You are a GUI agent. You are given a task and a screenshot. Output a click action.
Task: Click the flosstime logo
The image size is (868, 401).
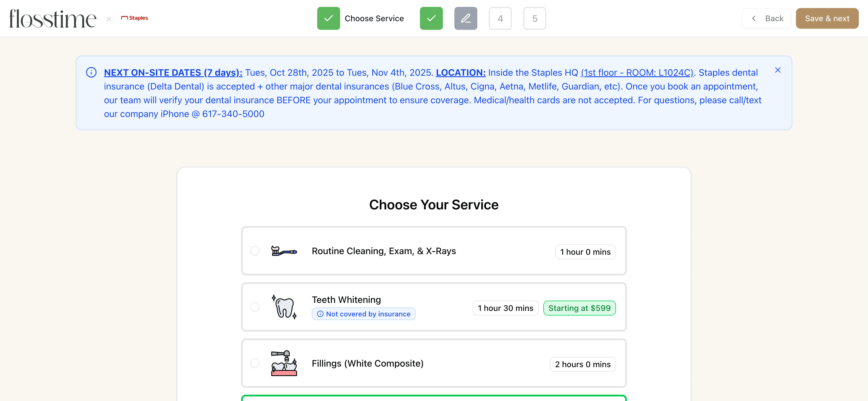point(53,19)
